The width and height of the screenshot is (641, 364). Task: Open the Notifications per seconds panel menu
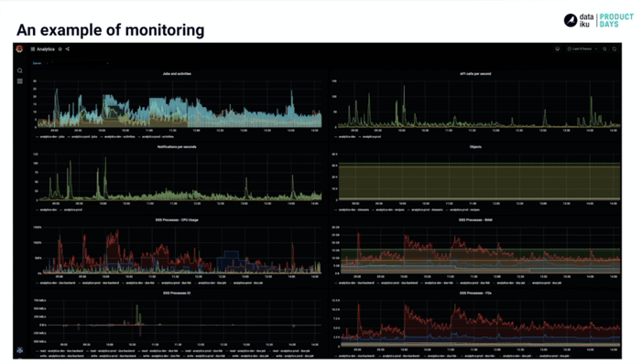pos(177,147)
